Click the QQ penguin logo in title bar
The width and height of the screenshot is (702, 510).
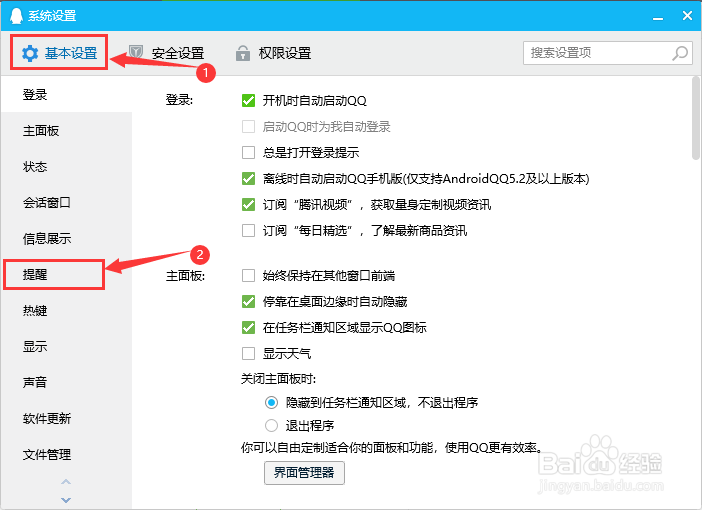click(x=16, y=16)
